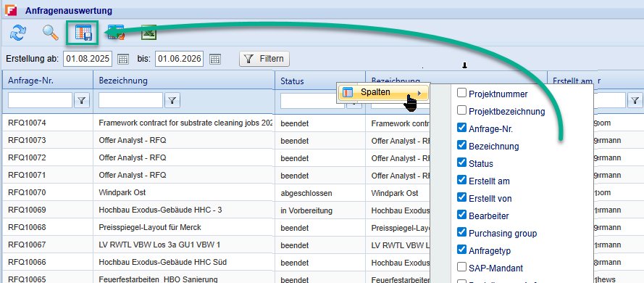Open calendar picker for Erstellung ab

(123, 59)
